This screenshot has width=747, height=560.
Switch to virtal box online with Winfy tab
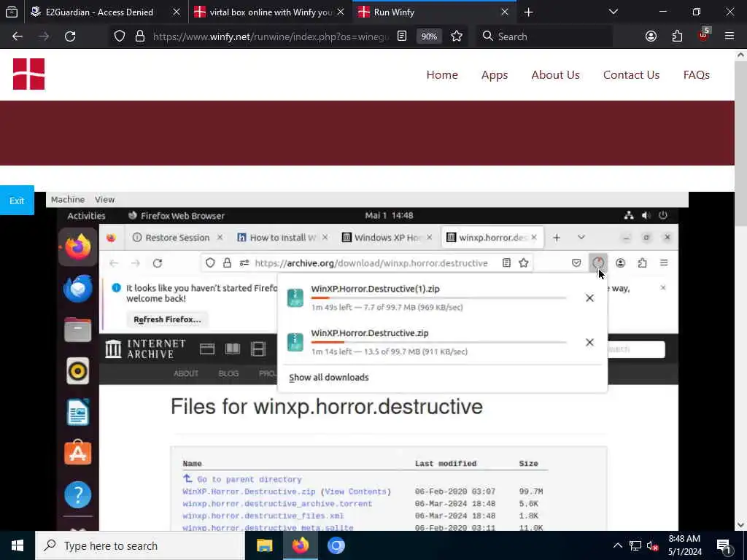[270, 12]
